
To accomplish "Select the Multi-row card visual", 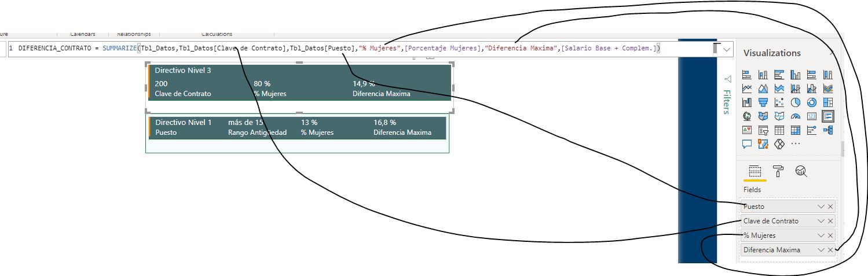I will (x=828, y=116).
